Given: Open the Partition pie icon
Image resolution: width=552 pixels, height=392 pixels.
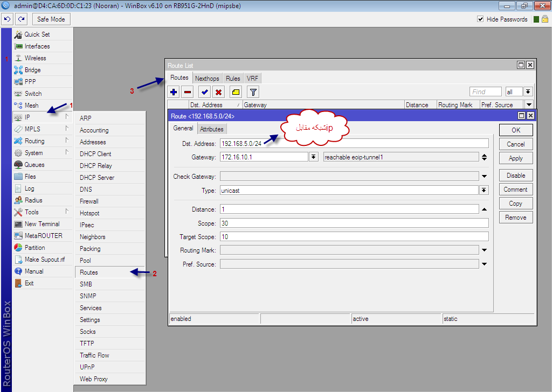Looking at the screenshot, I should point(18,248).
